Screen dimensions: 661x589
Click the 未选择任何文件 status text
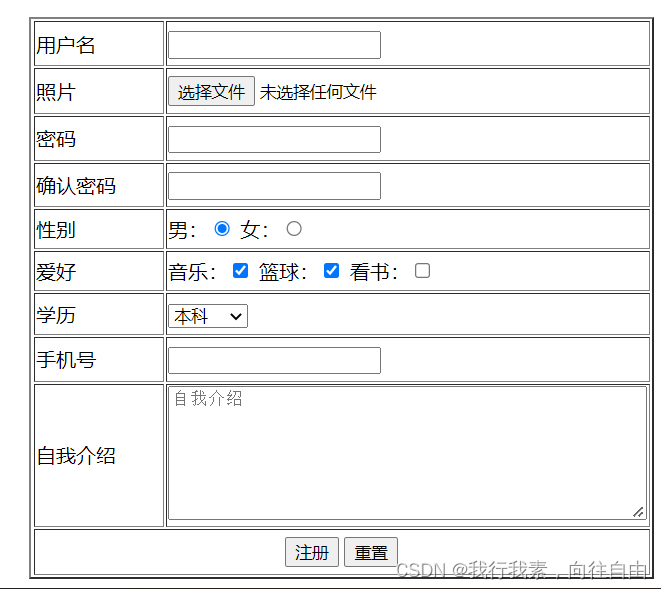pos(318,92)
